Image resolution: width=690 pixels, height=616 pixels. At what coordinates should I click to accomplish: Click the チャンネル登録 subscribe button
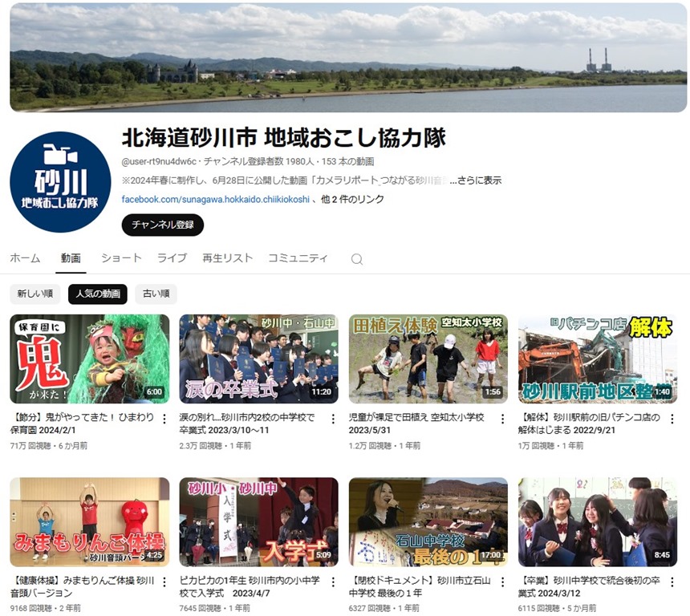(x=163, y=225)
